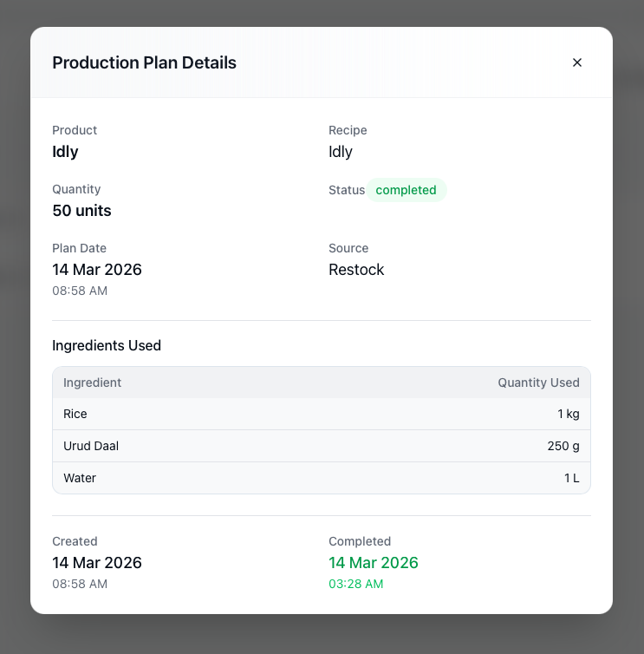Select the Urud Daal ingredient row
The height and width of the screenshot is (654, 644).
click(x=321, y=446)
